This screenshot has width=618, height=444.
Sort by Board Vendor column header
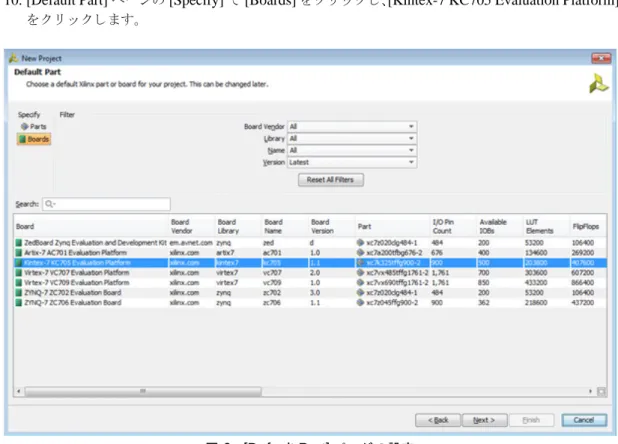192,227
